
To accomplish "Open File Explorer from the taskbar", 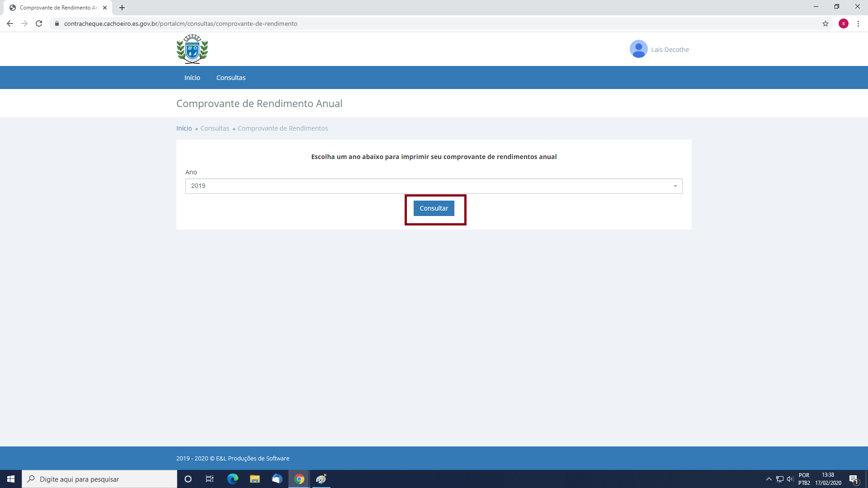I will pos(255,479).
